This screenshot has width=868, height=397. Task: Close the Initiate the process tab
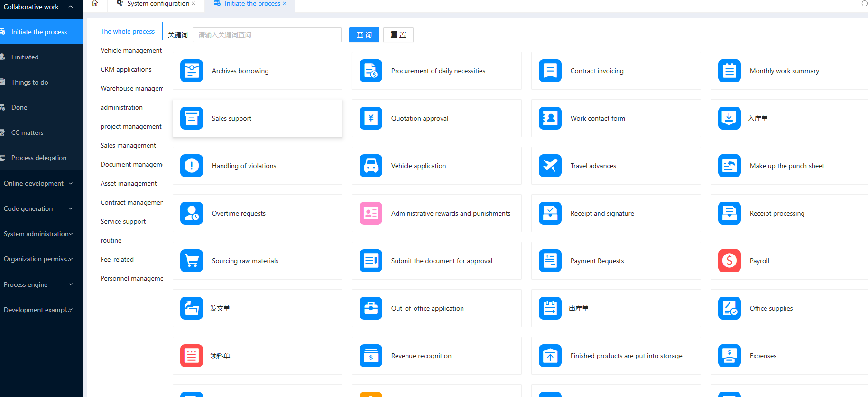point(285,4)
